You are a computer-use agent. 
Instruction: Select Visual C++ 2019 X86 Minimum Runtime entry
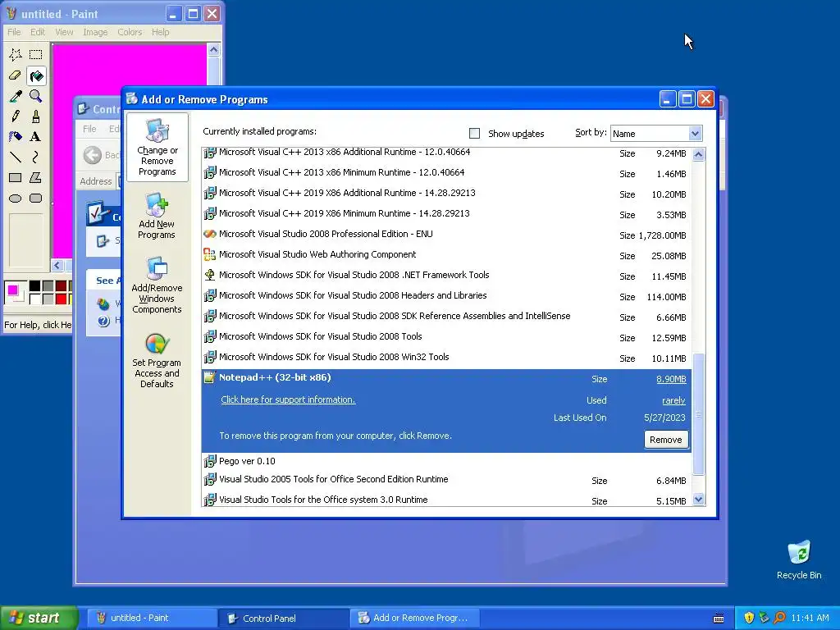click(x=446, y=214)
